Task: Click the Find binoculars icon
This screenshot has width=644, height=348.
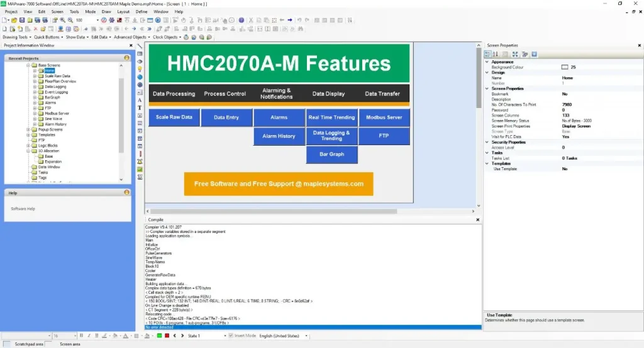Action: [x=301, y=29]
